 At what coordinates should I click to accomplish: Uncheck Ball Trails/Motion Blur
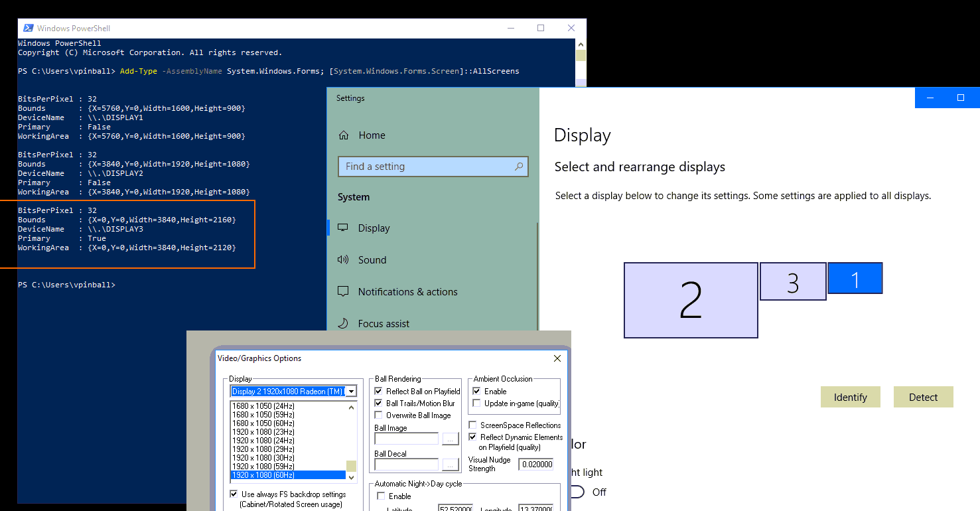pos(379,403)
